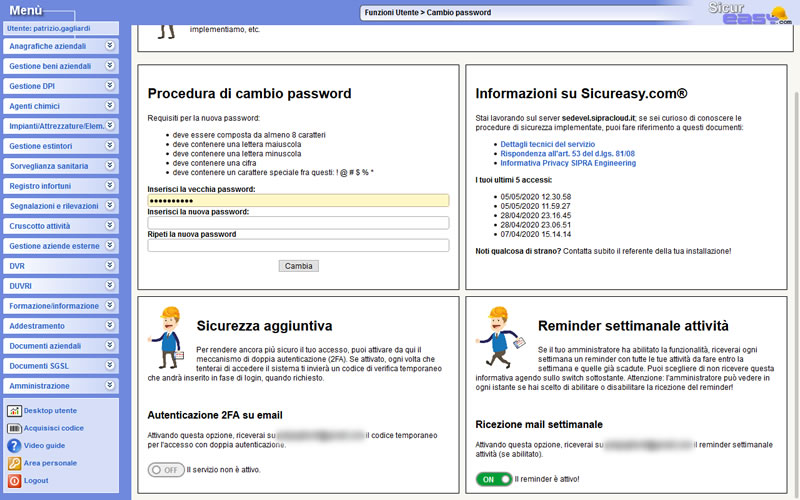Viewport: 800px width, 500px height.
Task: Click the Utente: patrizio.gagliardi label
Action: [x=48, y=29]
